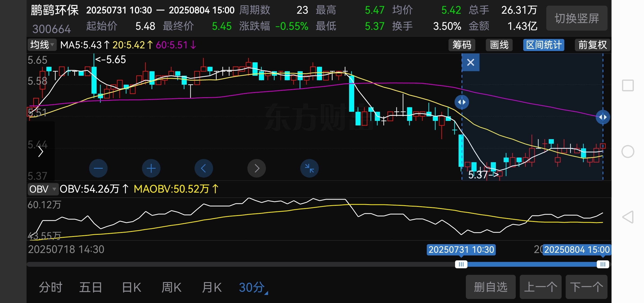The width and height of the screenshot is (644, 303).
Task: Switch to the 日K tab
Action: pyautogui.click(x=131, y=287)
